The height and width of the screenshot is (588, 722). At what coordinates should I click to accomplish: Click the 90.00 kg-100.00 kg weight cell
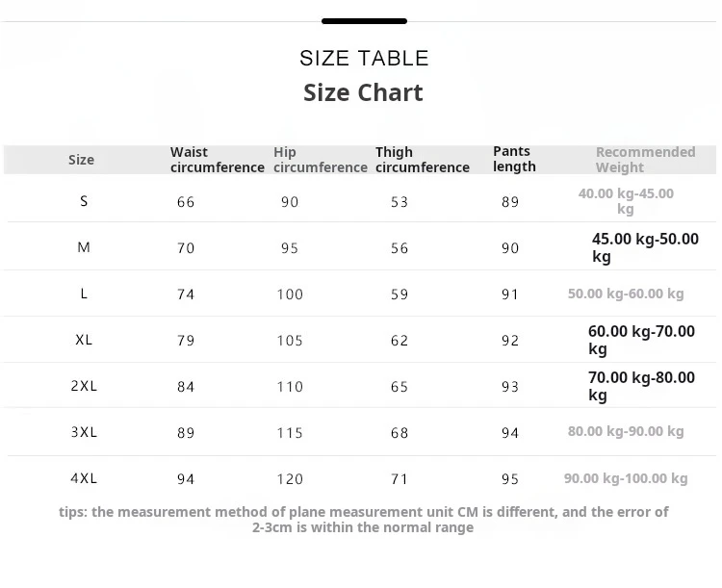point(626,478)
